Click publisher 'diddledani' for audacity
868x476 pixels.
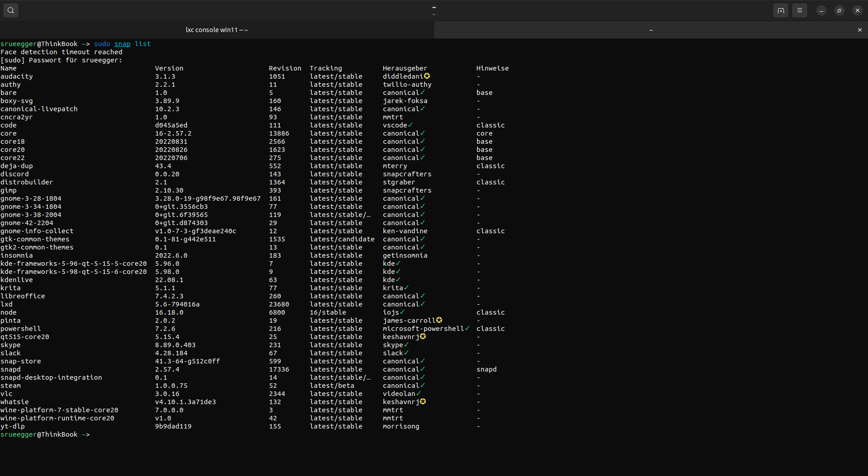click(x=403, y=76)
